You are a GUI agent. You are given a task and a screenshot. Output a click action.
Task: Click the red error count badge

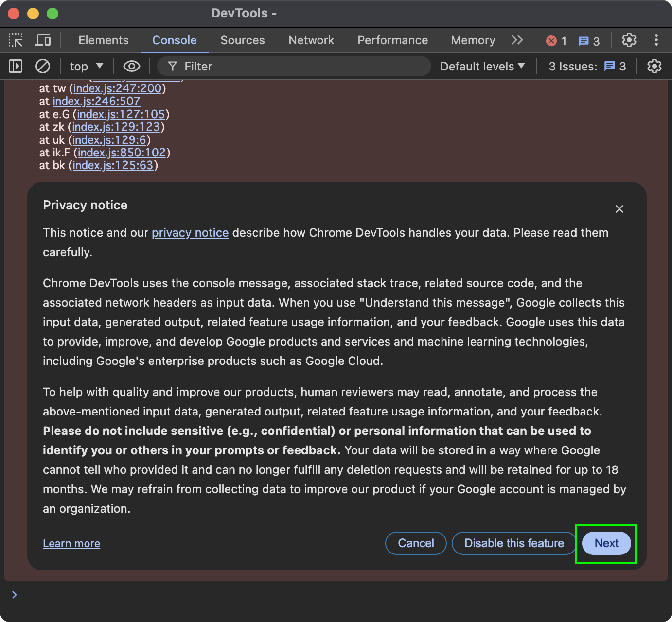(556, 41)
